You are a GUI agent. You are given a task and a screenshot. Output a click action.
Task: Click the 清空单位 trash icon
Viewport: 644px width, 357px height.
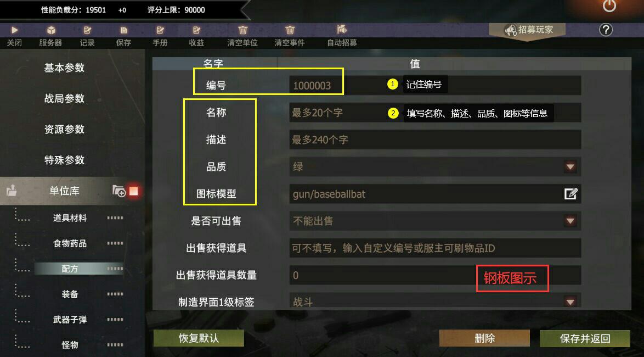point(242,30)
